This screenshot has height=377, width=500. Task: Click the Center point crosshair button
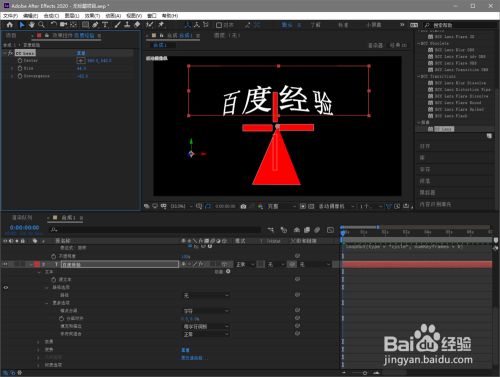click(x=81, y=61)
